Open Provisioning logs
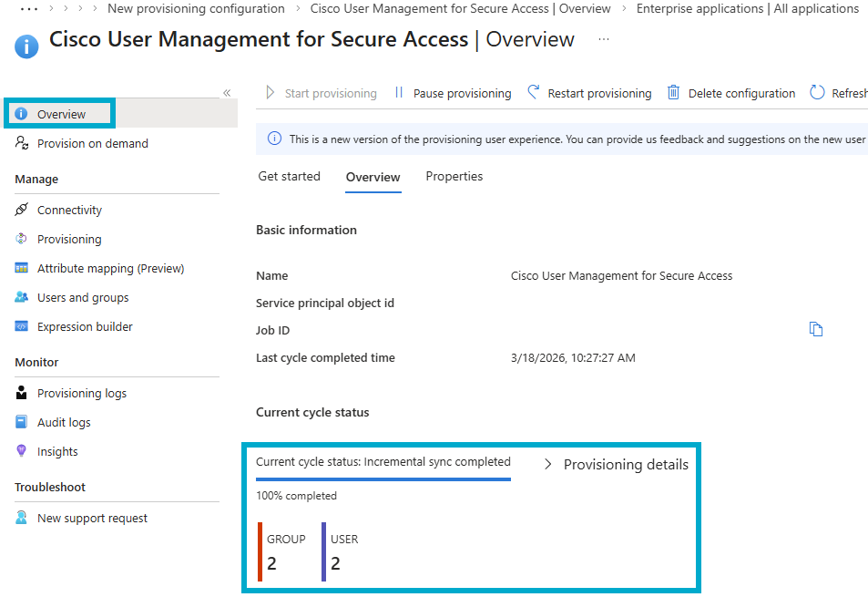The height and width of the screenshot is (597, 868). (x=81, y=393)
